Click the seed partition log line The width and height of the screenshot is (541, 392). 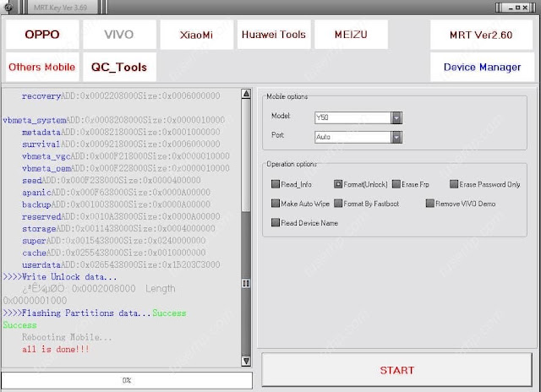pyautogui.click(x=111, y=180)
